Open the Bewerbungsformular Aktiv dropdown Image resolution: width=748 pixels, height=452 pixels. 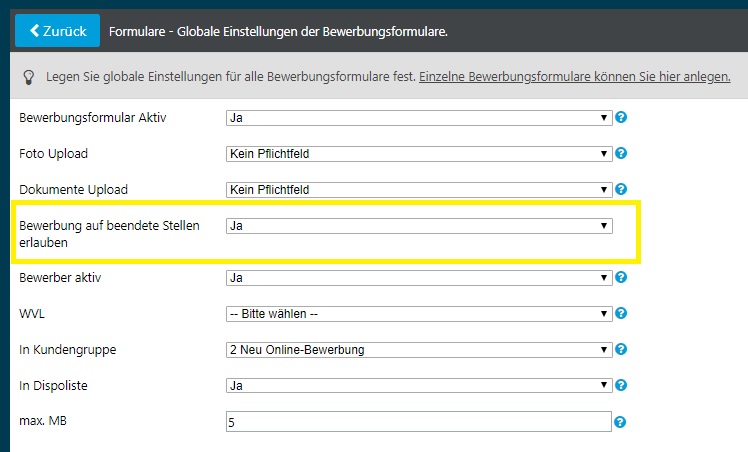coord(419,118)
